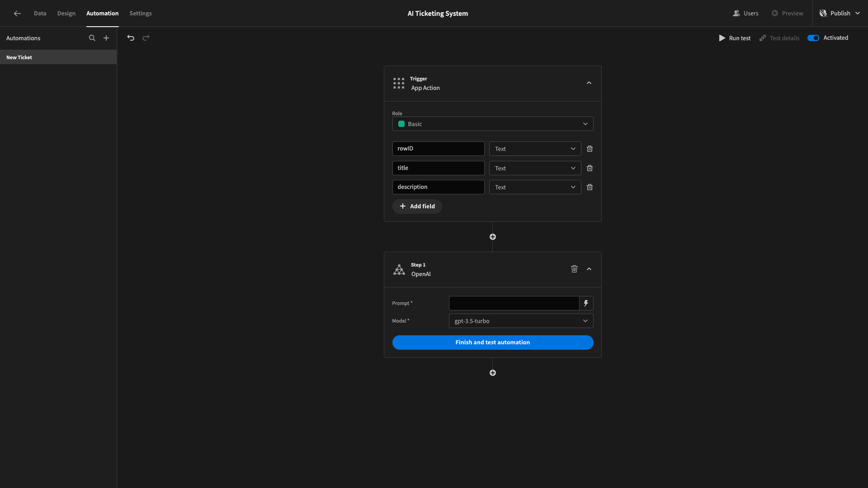Click the App Action trigger grid icon

pyautogui.click(x=399, y=83)
